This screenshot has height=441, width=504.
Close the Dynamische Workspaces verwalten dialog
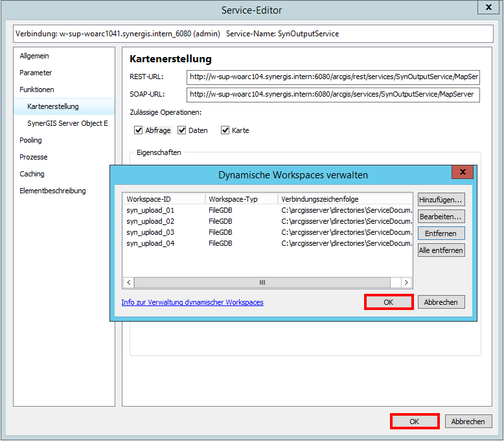point(461,173)
